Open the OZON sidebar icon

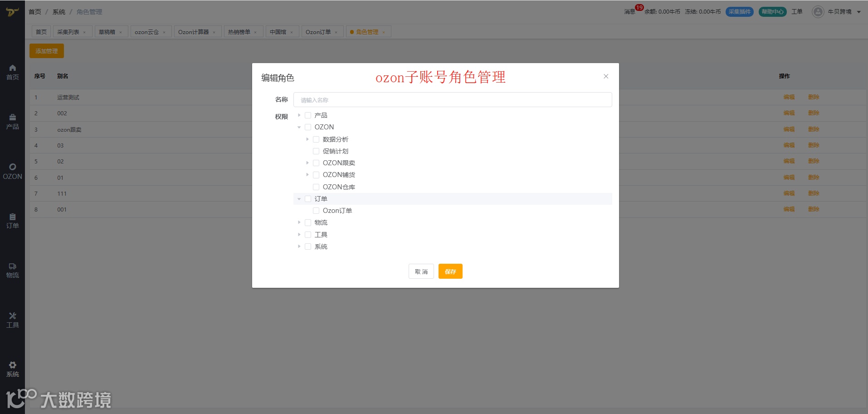(13, 167)
